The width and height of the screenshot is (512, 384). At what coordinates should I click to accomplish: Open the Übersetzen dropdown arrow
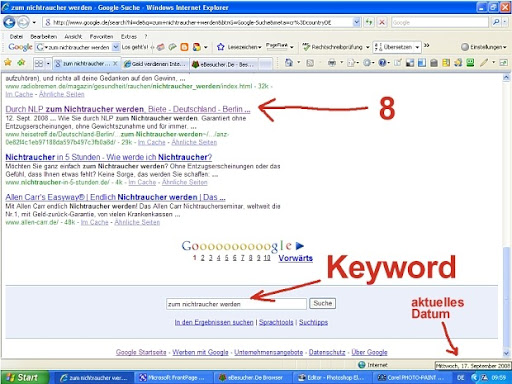click(x=417, y=47)
